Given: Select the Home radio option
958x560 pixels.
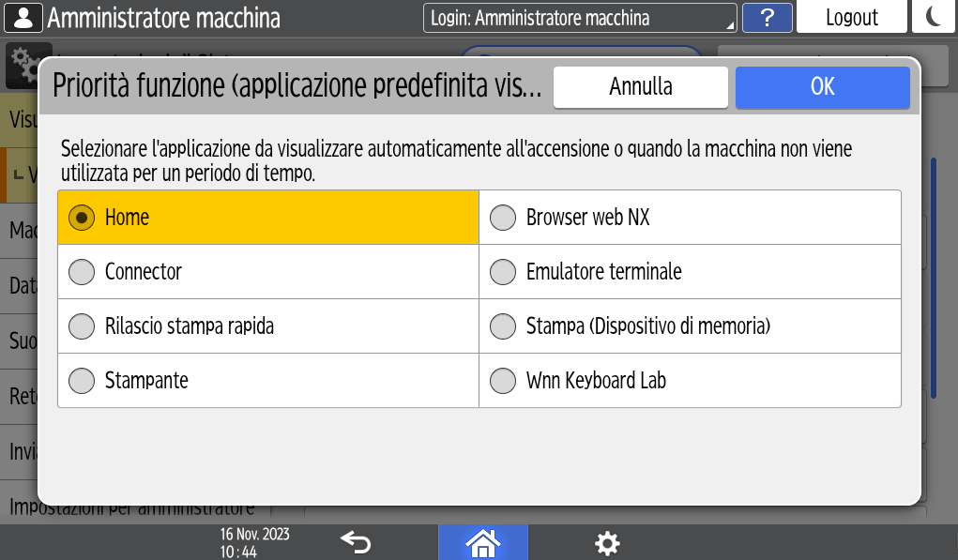Looking at the screenshot, I should pos(83,218).
